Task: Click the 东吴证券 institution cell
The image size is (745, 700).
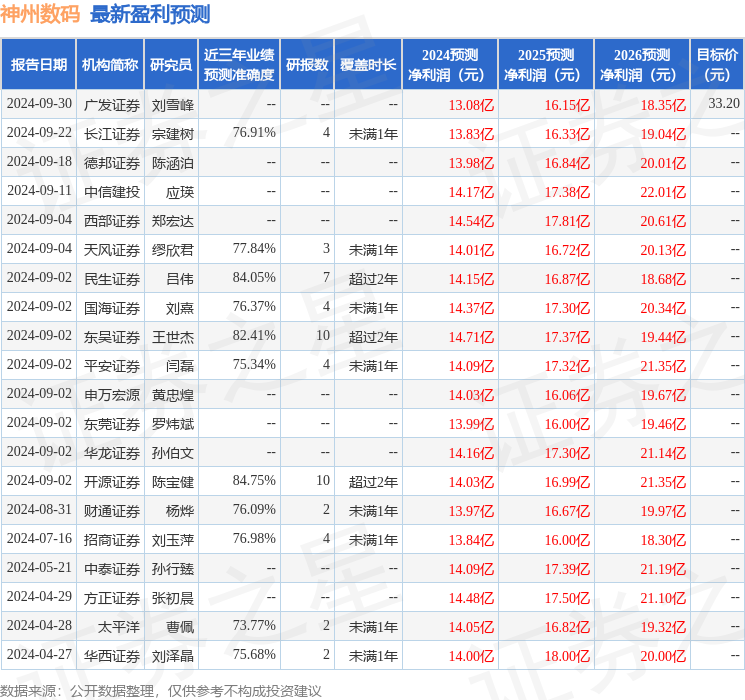Action: 112,337
